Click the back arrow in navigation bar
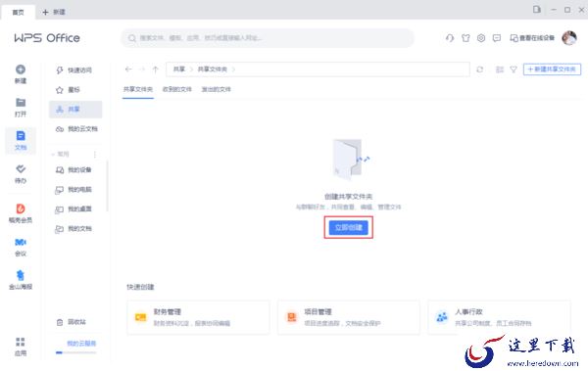The height and width of the screenshot is (371, 588). pos(128,70)
